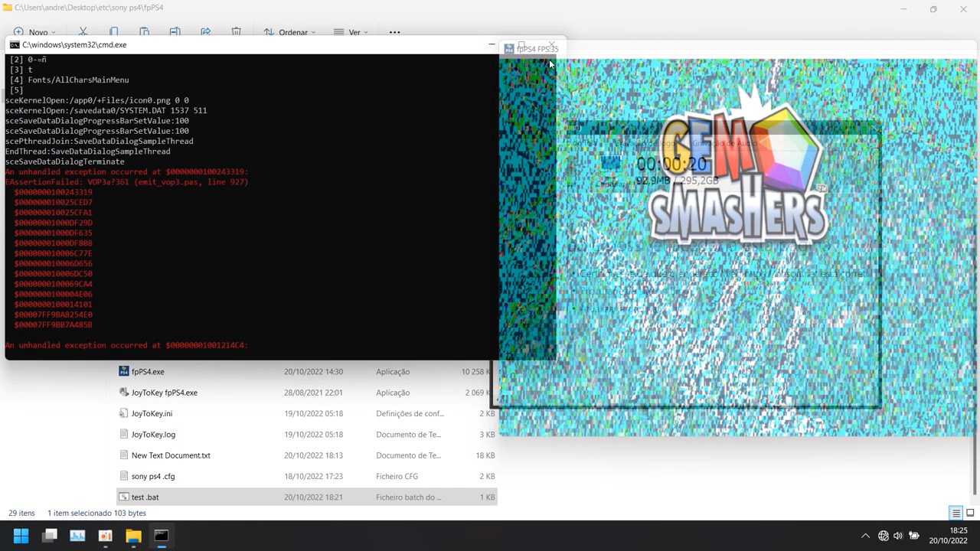Select test .bat in the file list
This screenshot has height=551, width=980.
pos(145,497)
